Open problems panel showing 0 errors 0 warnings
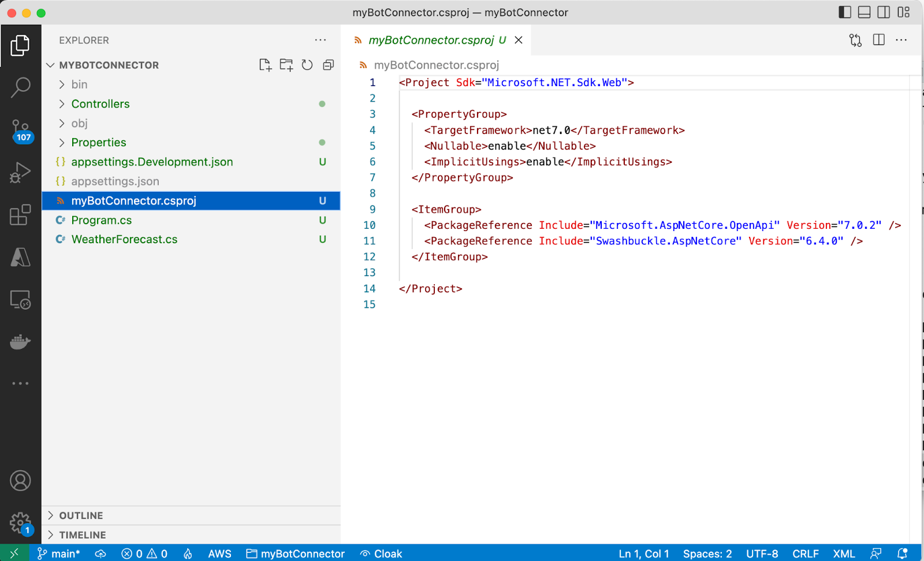 click(144, 553)
